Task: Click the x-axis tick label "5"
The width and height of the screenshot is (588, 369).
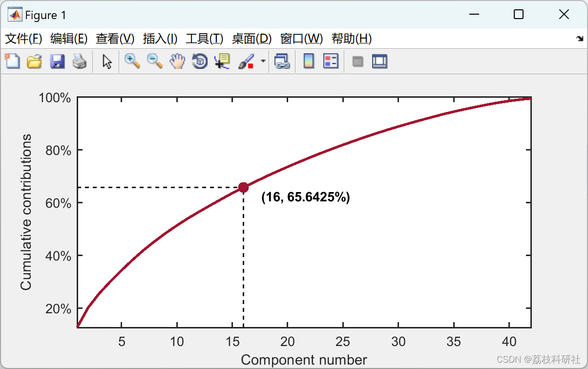Action: tap(122, 341)
